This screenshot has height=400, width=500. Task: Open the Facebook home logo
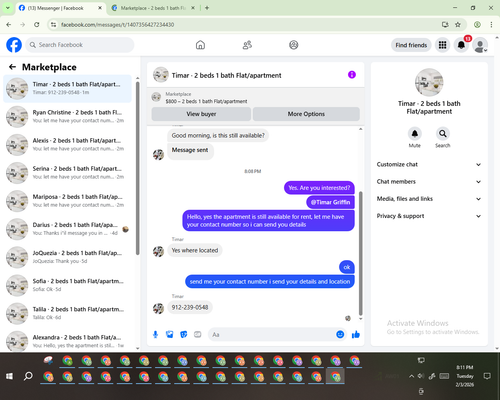(x=14, y=45)
